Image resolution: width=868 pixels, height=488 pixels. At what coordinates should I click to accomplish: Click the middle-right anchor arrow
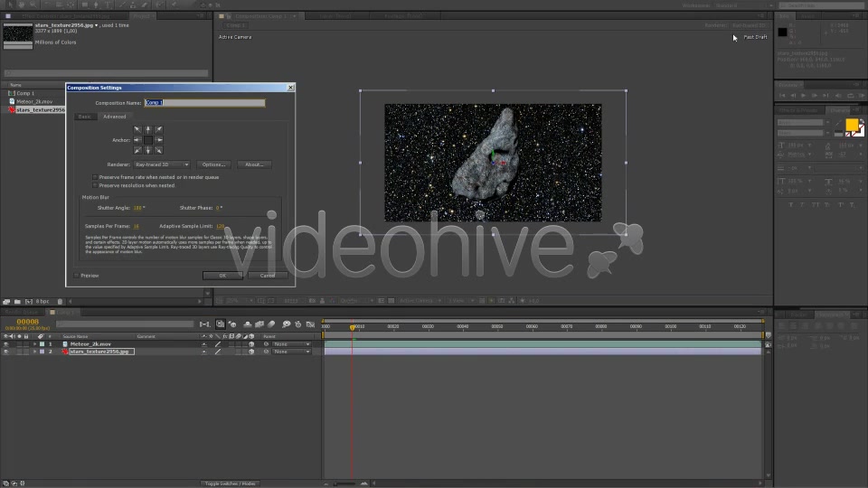tap(159, 140)
